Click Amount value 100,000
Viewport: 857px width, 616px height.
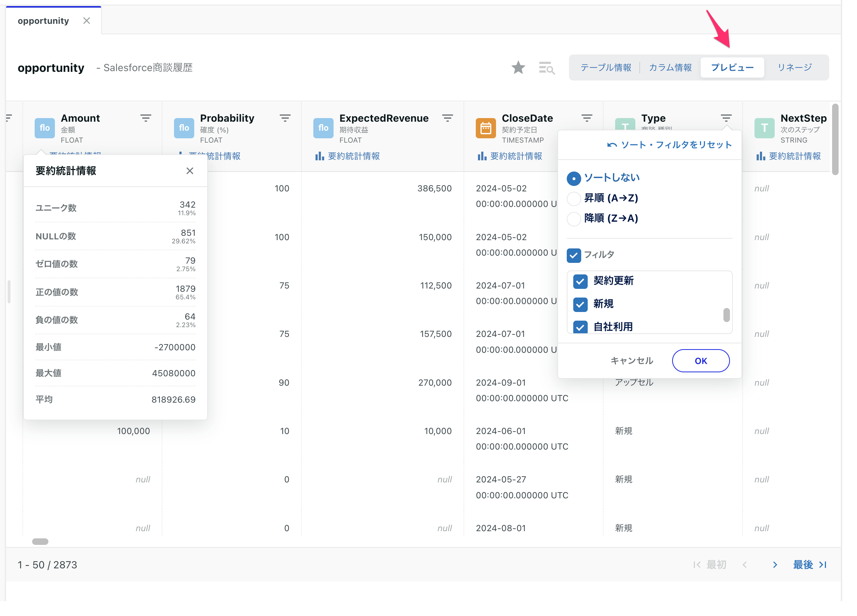point(133,431)
